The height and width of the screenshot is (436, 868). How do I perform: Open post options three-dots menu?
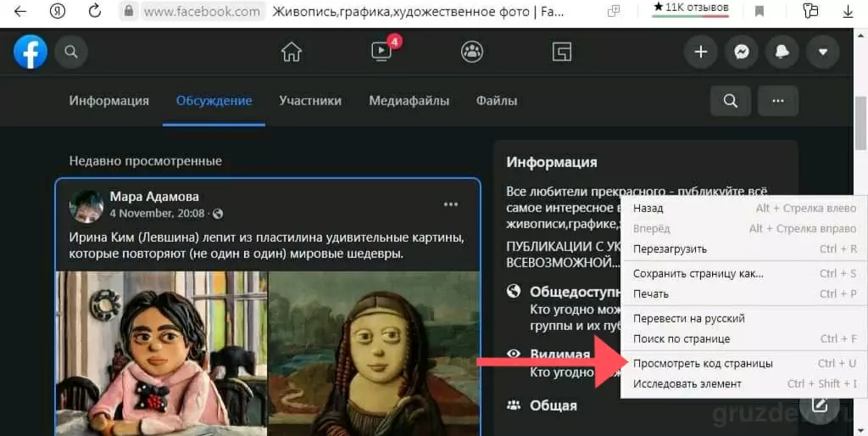[451, 204]
